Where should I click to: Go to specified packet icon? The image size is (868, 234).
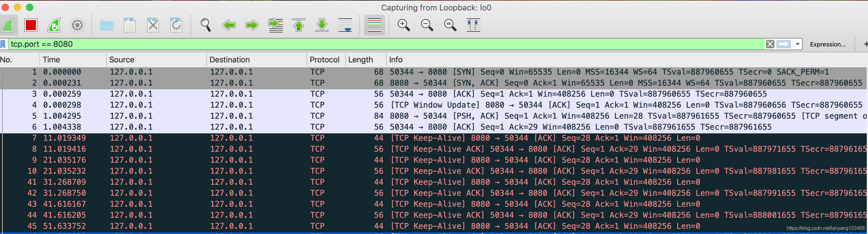click(275, 25)
